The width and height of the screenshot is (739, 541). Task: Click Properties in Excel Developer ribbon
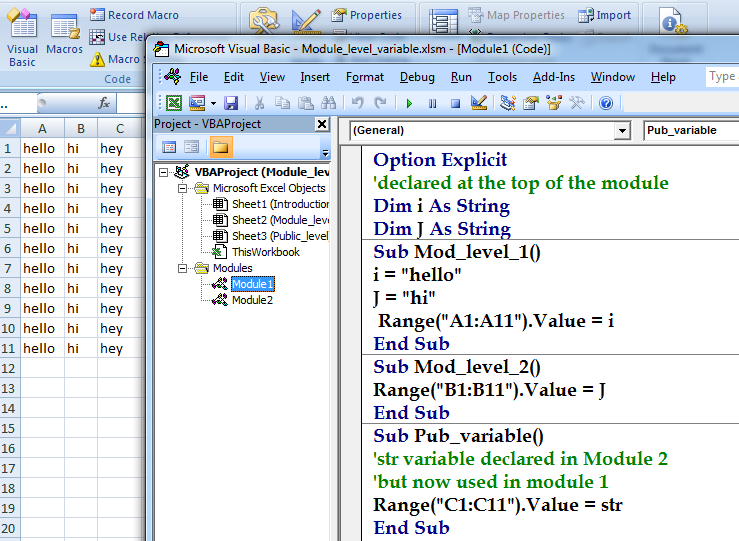pyautogui.click(x=367, y=15)
